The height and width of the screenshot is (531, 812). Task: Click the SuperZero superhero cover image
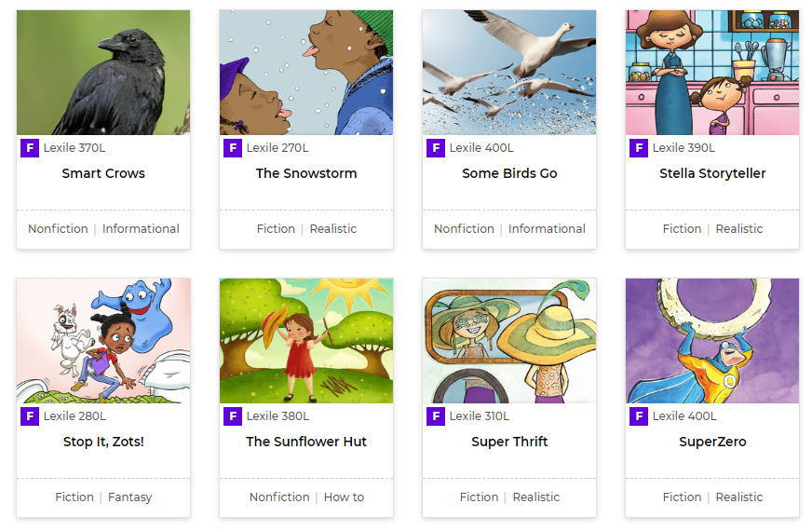point(712,341)
